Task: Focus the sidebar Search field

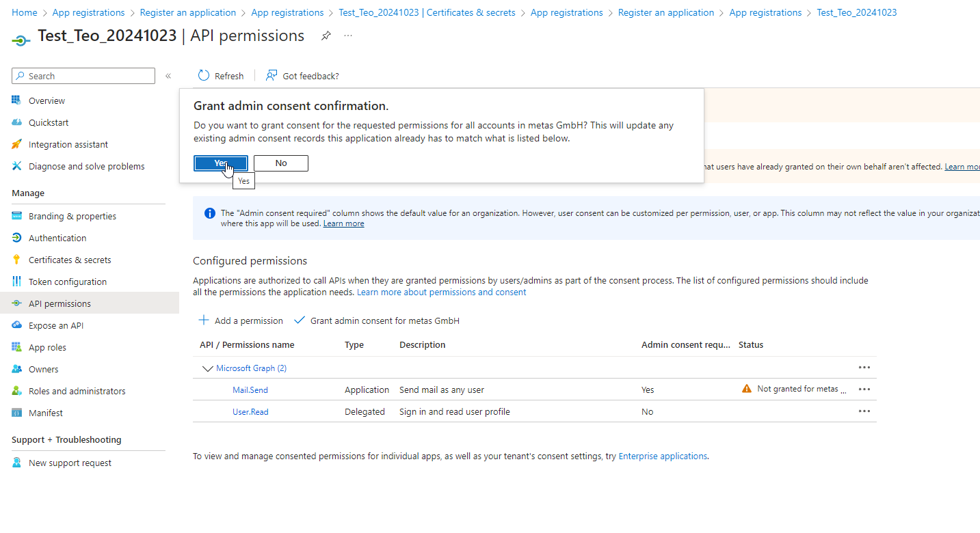Action: [83, 76]
